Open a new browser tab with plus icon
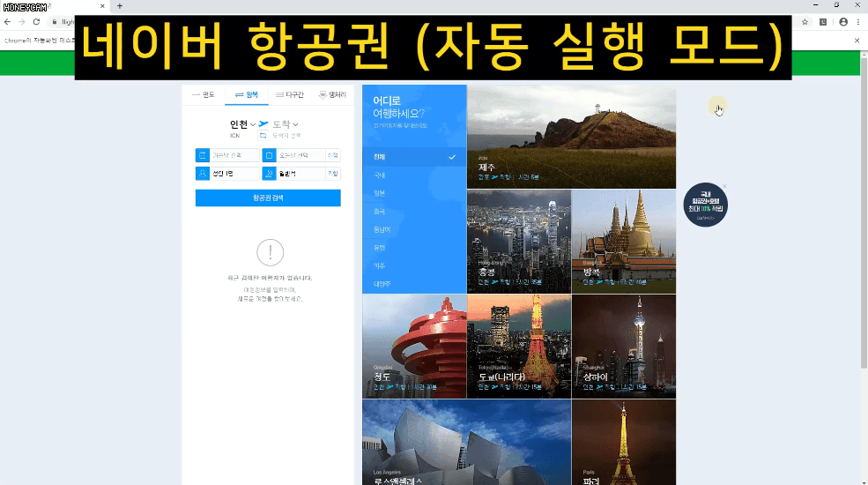Image resolution: width=868 pixels, height=485 pixels. coord(120,6)
